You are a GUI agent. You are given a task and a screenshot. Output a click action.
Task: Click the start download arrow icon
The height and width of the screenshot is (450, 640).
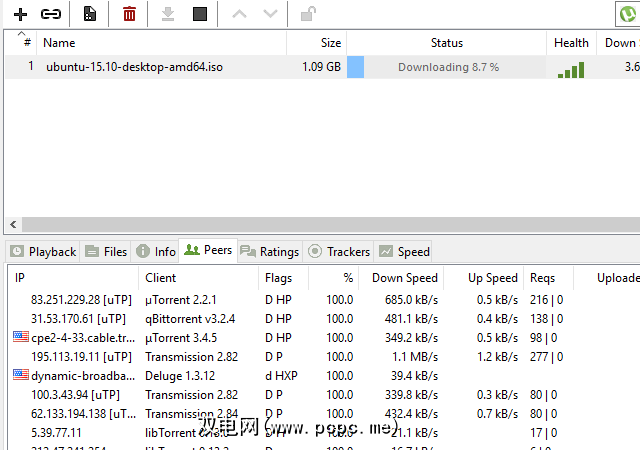pos(168,14)
